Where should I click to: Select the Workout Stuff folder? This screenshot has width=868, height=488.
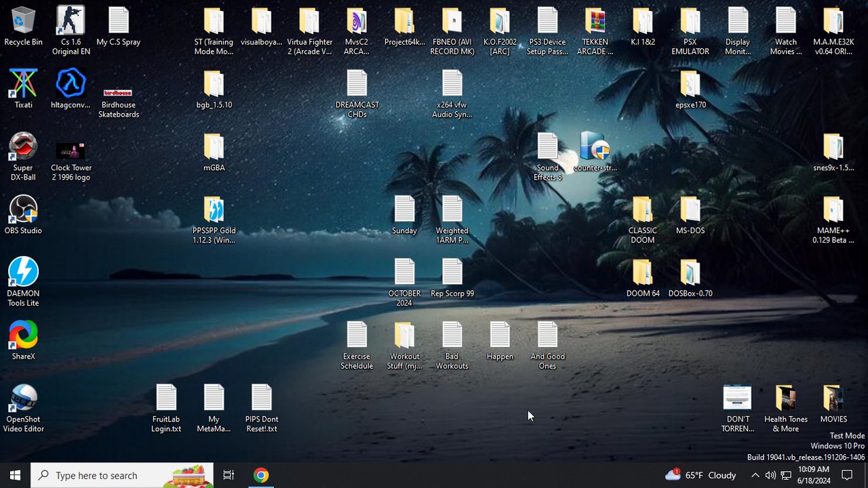coord(404,346)
